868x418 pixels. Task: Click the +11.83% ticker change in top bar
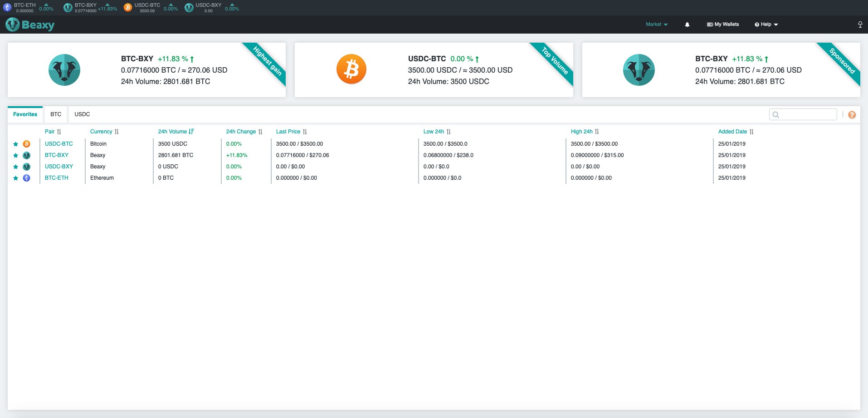[107, 9]
